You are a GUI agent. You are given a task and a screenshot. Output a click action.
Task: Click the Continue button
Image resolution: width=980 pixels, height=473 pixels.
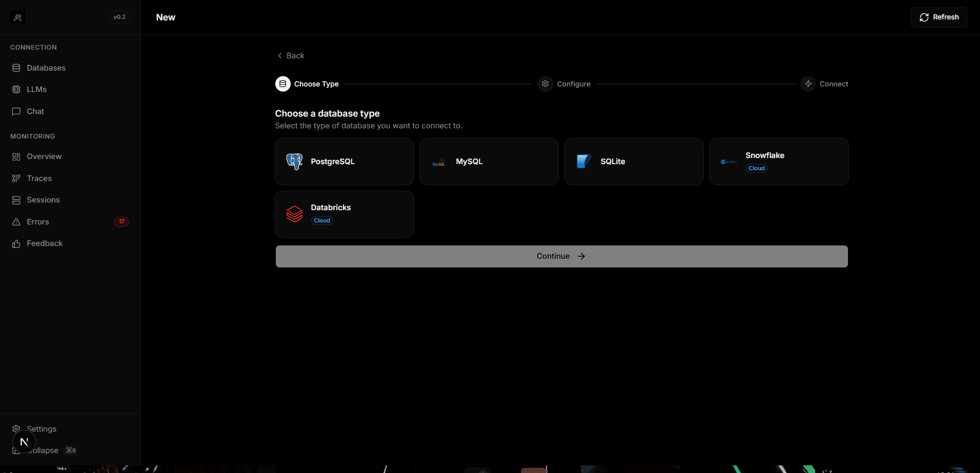(562, 256)
